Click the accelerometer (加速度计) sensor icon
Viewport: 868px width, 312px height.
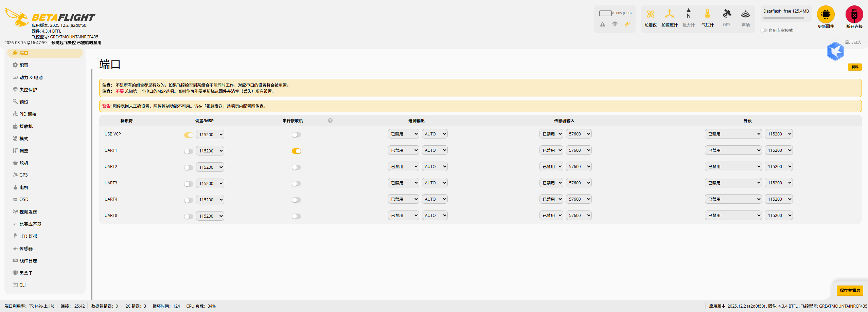tap(669, 14)
